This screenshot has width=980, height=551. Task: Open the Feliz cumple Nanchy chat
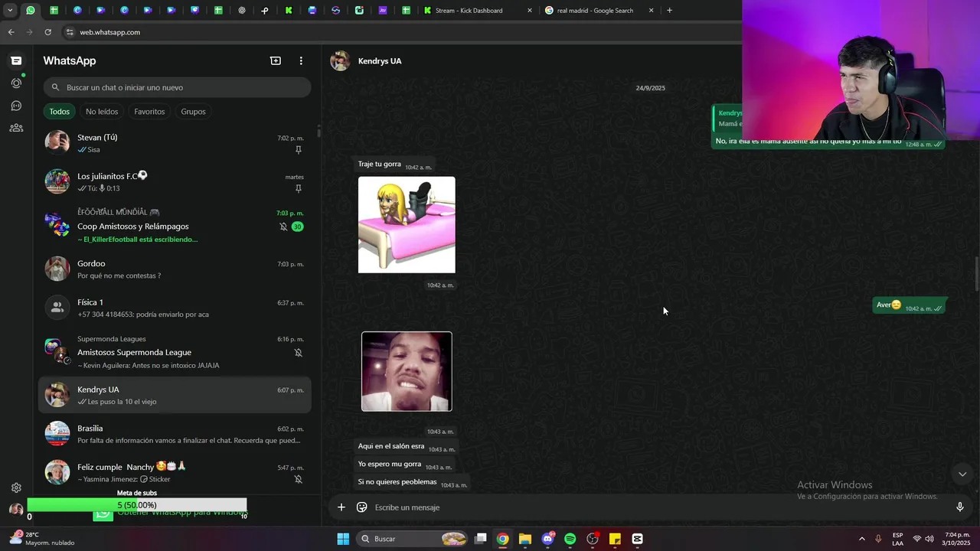[175, 473]
